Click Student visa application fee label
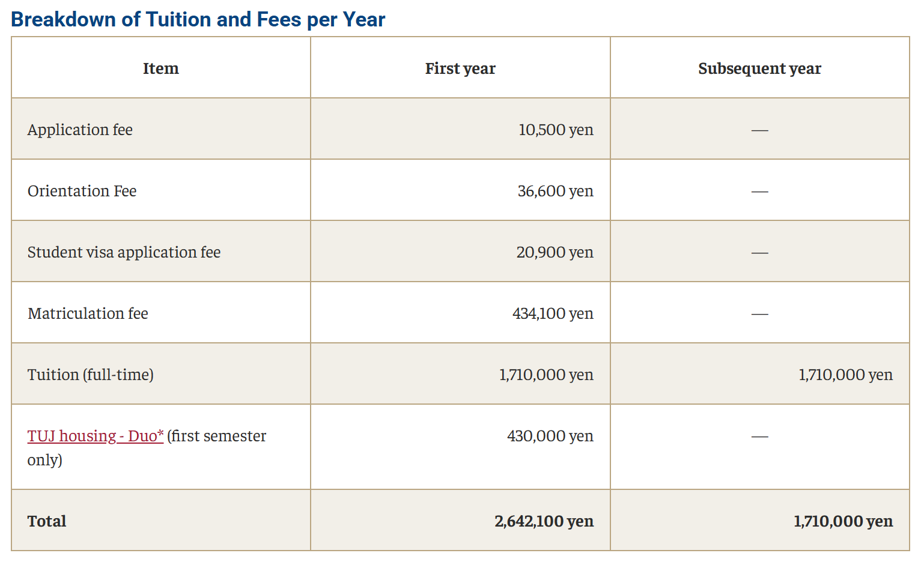The width and height of the screenshot is (924, 562). tap(124, 252)
